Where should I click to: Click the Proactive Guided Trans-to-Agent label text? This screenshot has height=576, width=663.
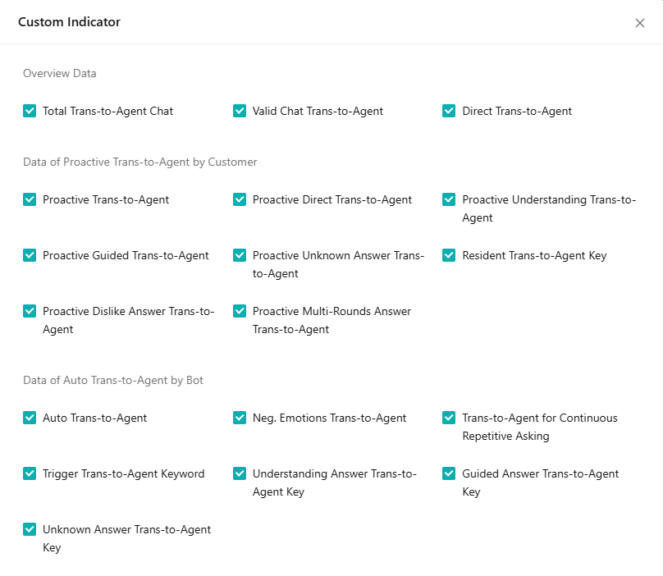click(x=126, y=255)
